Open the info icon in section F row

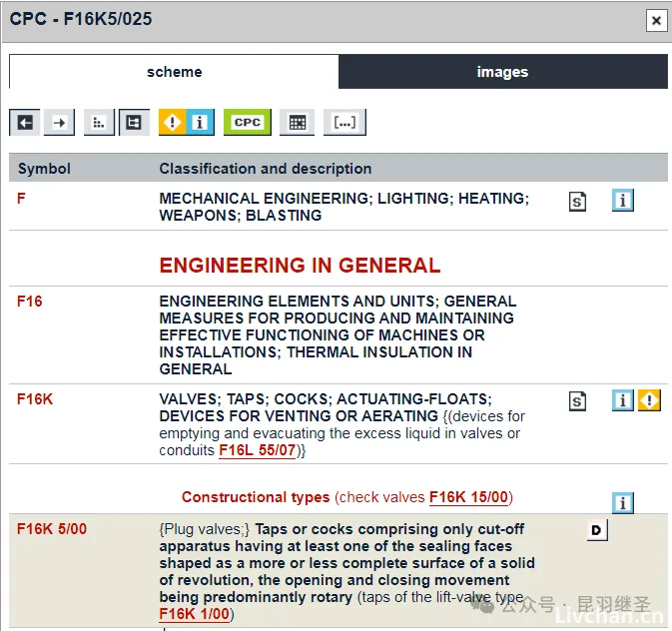[x=623, y=201]
